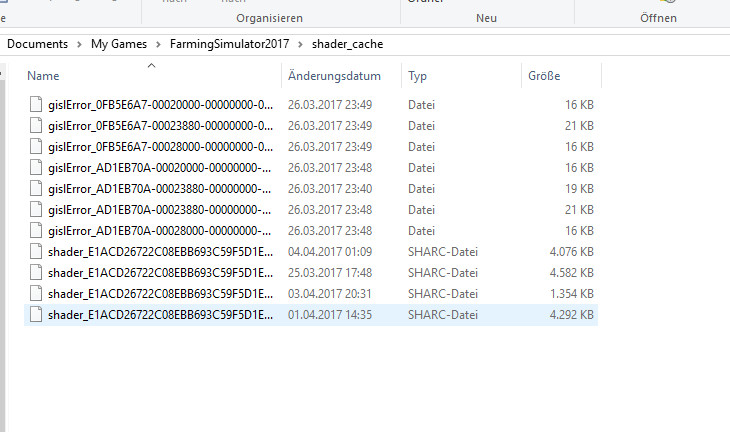Viewport: 730px width, 432px height.
Task: Go to the Documents folder in breadcrumb
Action: tap(37, 44)
